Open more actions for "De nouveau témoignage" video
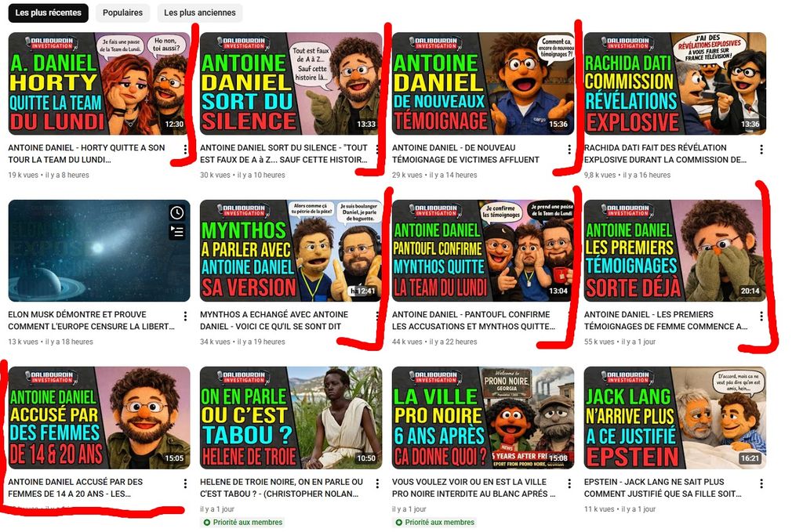Image resolution: width=803 pixels, height=532 pixels. (x=569, y=149)
